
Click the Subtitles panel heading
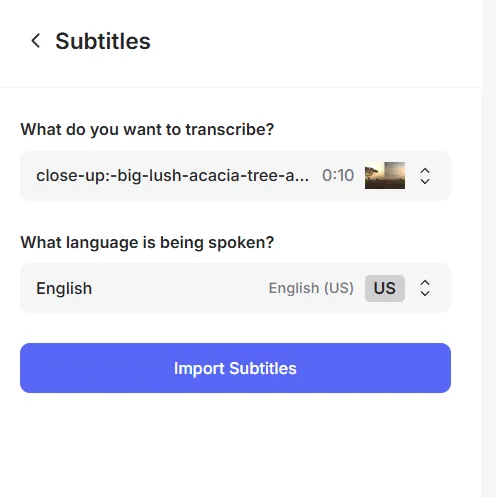click(103, 41)
